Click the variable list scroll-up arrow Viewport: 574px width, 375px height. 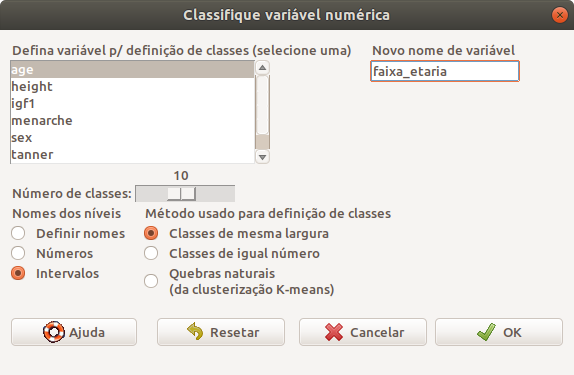[x=262, y=68]
